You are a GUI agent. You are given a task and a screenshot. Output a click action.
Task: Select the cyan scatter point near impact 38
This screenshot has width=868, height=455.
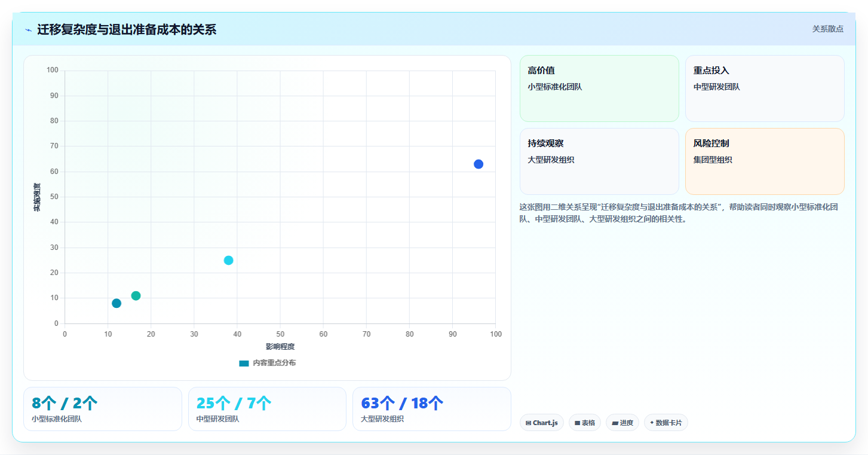tap(228, 260)
